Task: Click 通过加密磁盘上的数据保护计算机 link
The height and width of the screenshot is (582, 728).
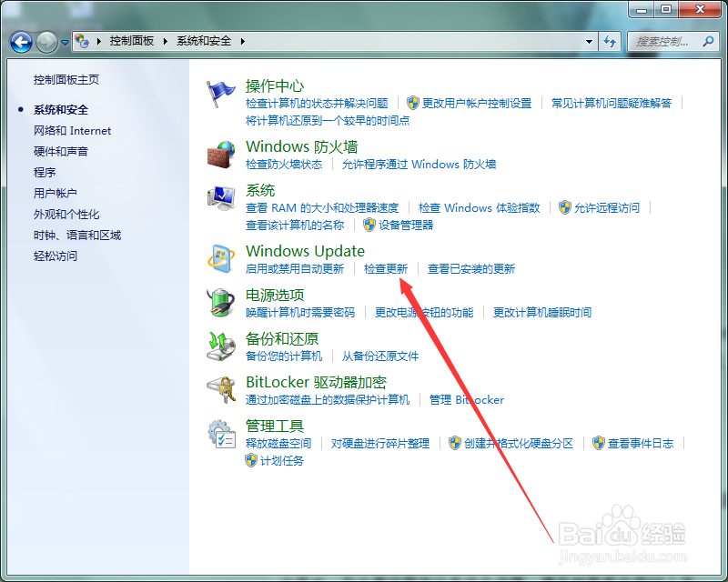Action: click(328, 400)
